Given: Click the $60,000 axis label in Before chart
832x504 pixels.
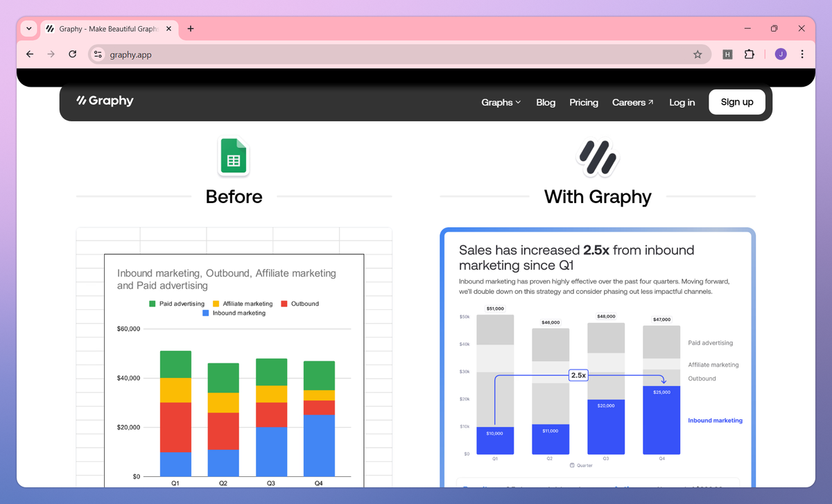Looking at the screenshot, I should point(129,329).
